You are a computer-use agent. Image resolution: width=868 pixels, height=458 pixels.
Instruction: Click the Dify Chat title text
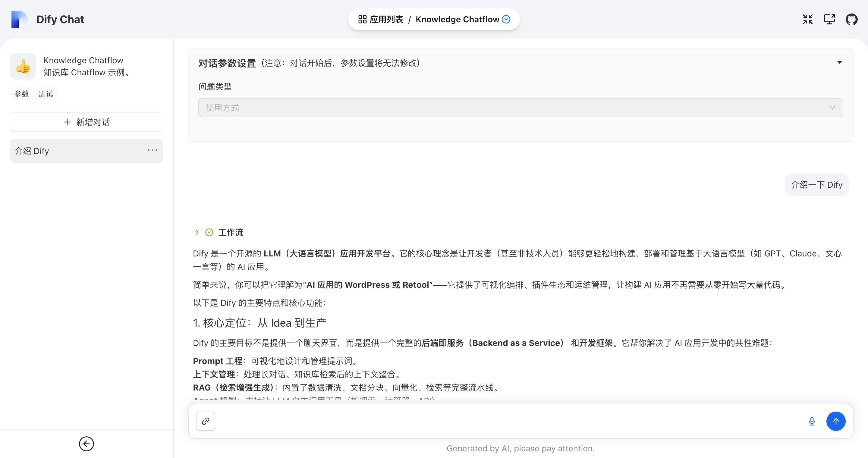pyautogui.click(x=60, y=20)
